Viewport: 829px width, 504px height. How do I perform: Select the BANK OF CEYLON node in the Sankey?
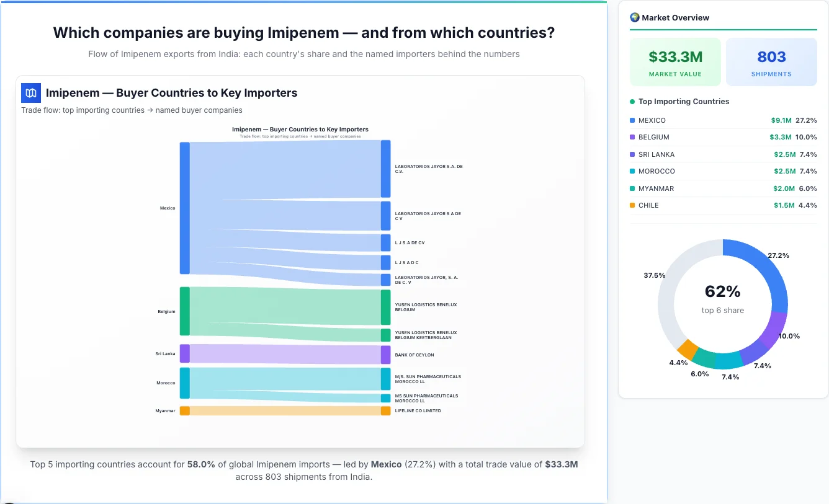tap(384, 354)
